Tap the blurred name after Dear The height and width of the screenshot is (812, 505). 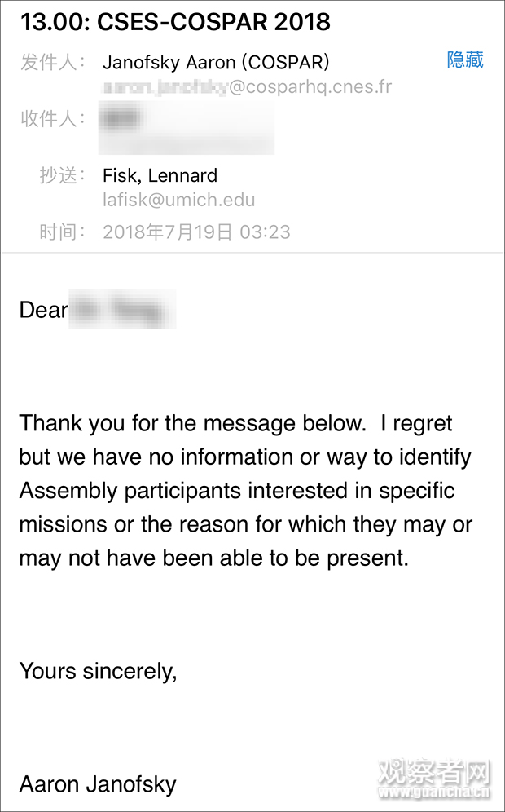click(122, 310)
